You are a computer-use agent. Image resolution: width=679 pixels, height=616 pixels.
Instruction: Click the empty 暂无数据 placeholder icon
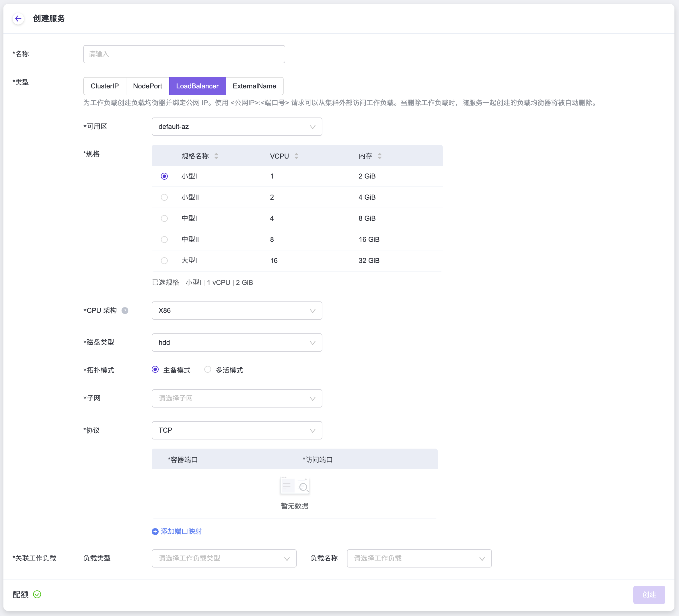point(294,485)
